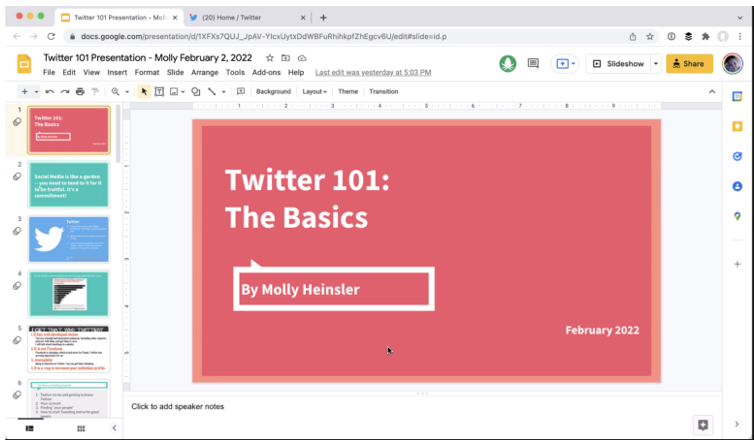Select slide 2 garden thumbnail
The image size is (754, 447).
point(69,185)
